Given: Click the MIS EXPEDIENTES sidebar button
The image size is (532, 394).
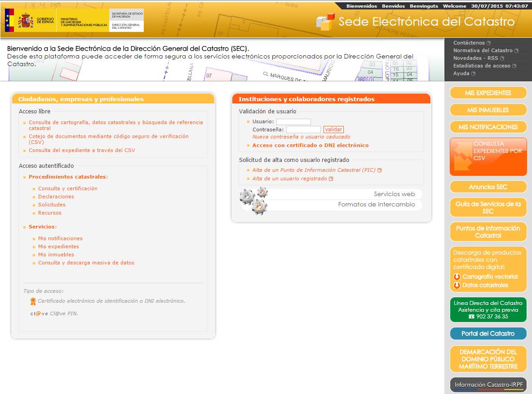Looking at the screenshot, I should point(488,93).
